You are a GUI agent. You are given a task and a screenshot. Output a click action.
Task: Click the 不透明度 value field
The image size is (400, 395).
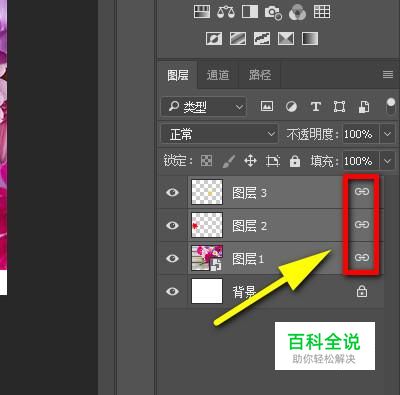(x=361, y=134)
